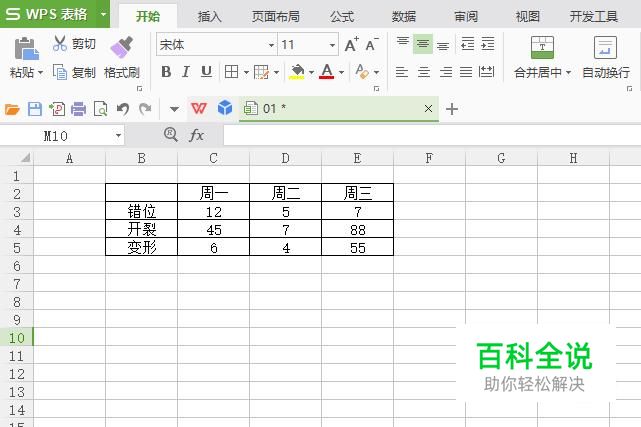Click the Paste clipboard icon
This screenshot has width=641, height=427.
(x=27, y=48)
